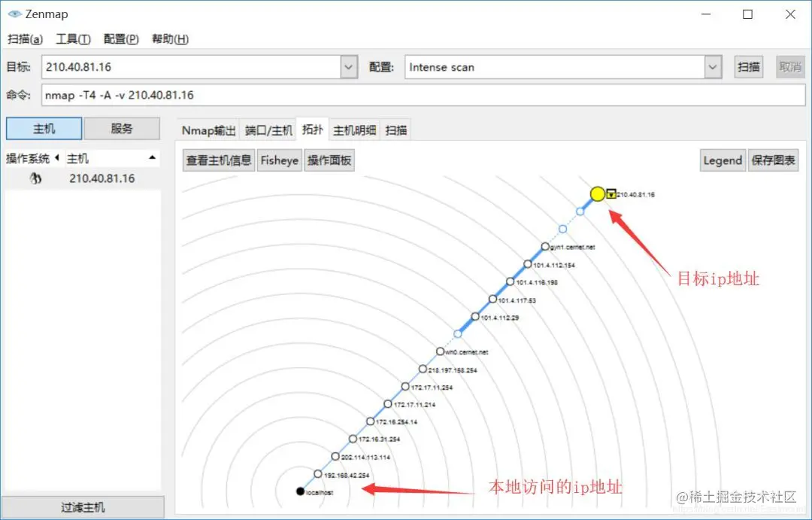Click the 过滤主机 button
The image size is (812, 520).
click(83, 506)
